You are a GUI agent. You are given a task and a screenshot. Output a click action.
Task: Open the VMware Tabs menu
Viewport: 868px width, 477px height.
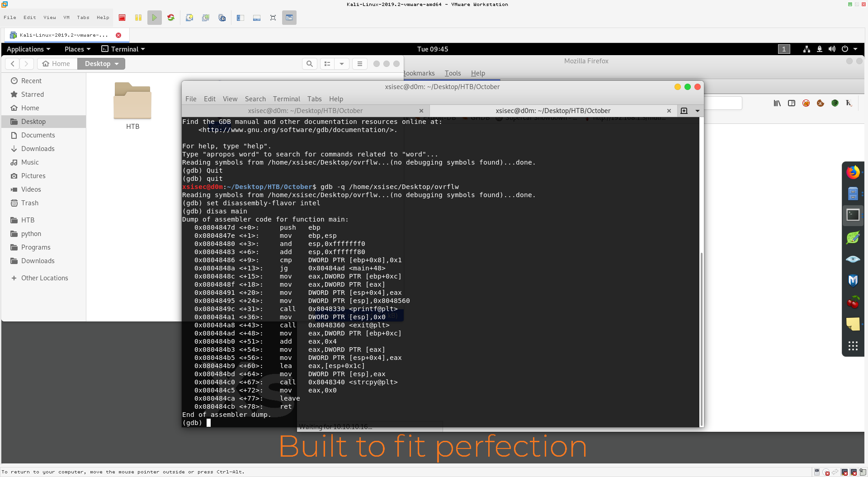[x=83, y=18]
